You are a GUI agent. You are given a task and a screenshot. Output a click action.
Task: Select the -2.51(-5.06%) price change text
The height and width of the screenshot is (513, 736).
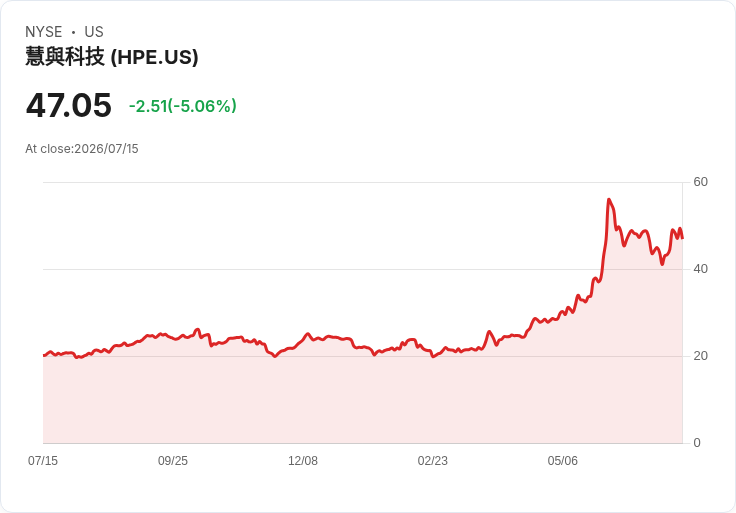pos(183,106)
